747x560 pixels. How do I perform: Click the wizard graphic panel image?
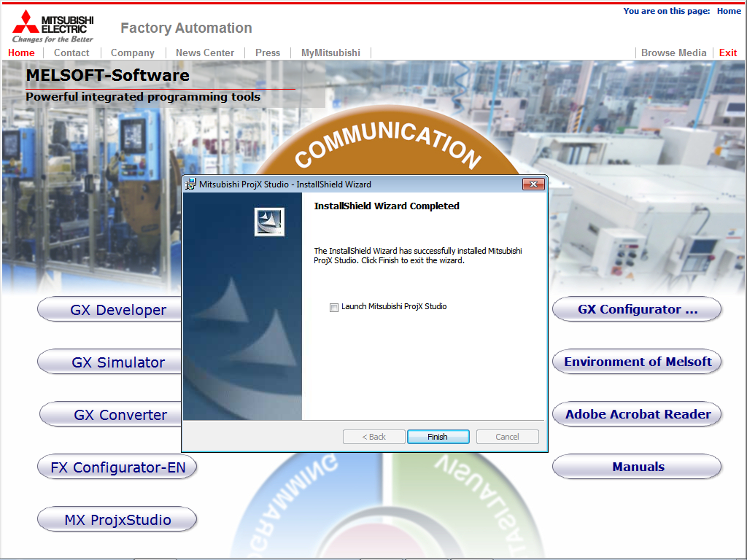tap(242, 306)
